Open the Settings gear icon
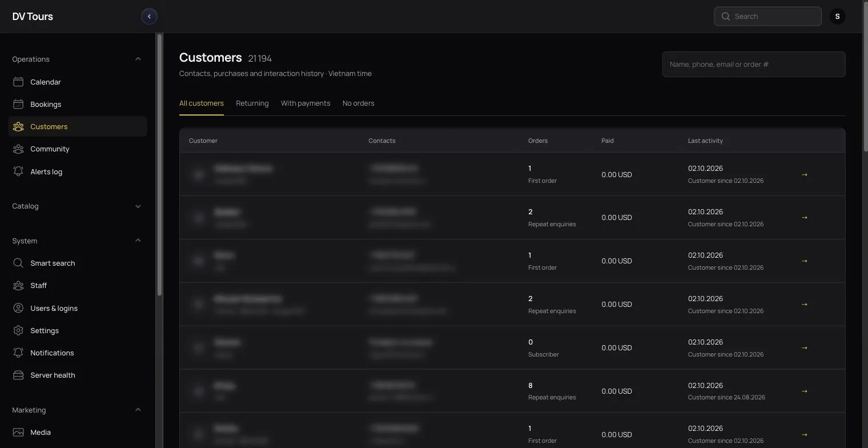The image size is (868, 448). (x=18, y=330)
